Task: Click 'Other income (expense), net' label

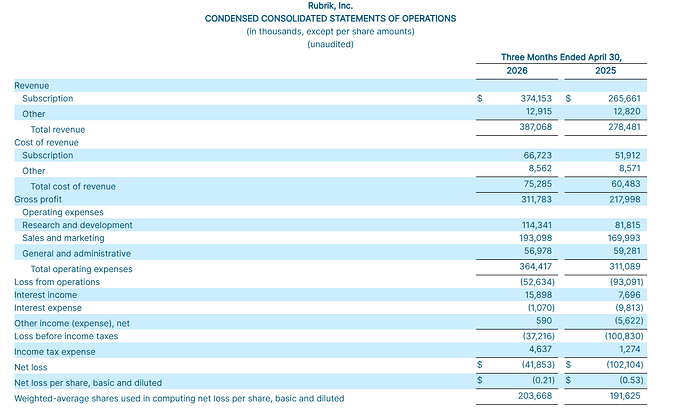Action: (x=72, y=323)
